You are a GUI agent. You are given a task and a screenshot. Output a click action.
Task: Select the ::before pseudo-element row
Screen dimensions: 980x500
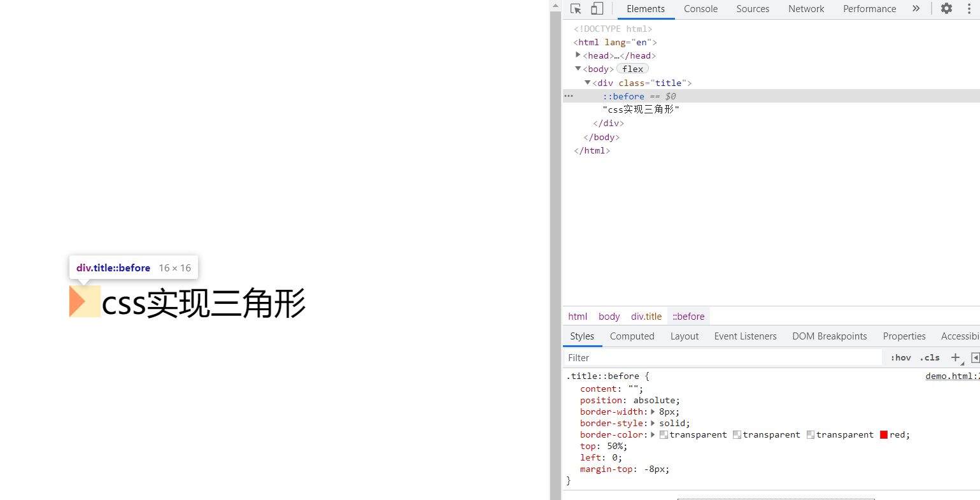[771, 96]
